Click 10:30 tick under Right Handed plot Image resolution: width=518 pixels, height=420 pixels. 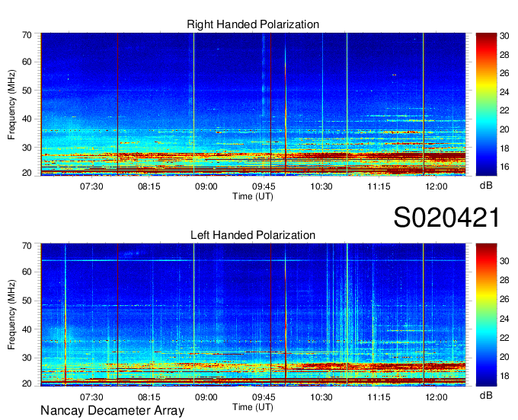click(x=321, y=186)
